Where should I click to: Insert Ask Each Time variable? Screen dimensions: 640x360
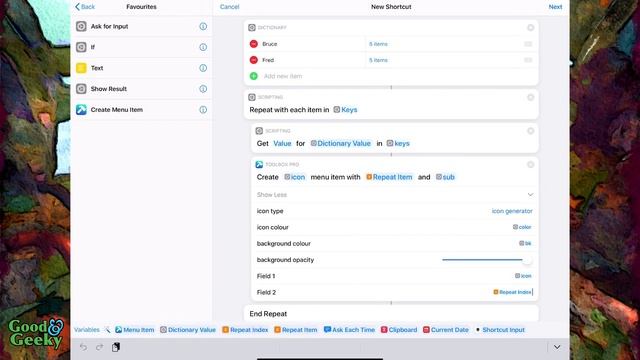click(349, 330)
